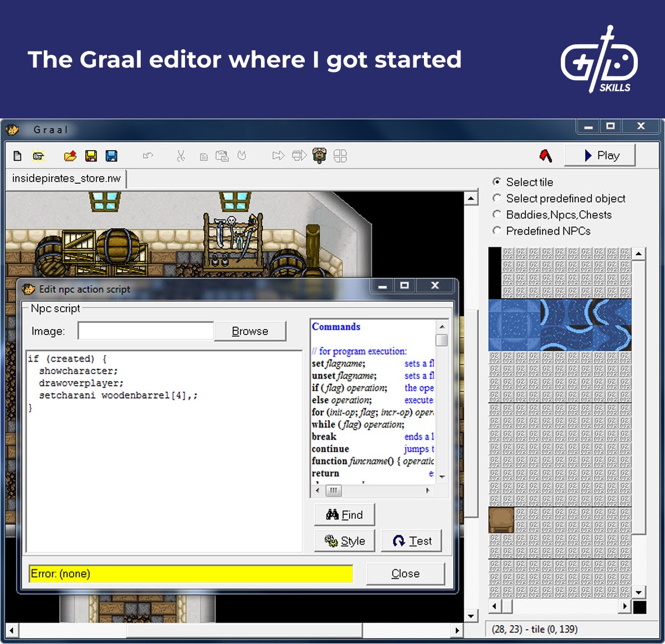
Task: Click the 'else operation;' command entry
Action: pyautogui.click(x=341, y=400)
